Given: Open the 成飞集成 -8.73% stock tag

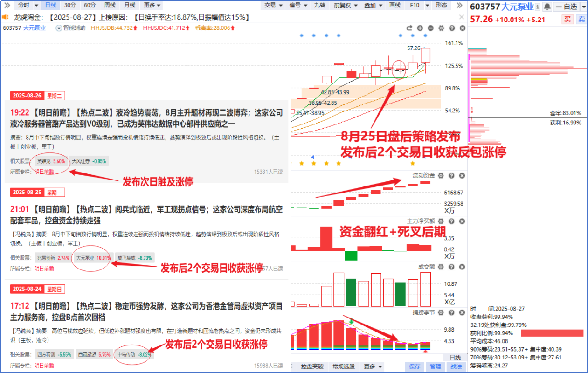Looking at the screenshot, I should pyautogui.click(x=134, y=257).
